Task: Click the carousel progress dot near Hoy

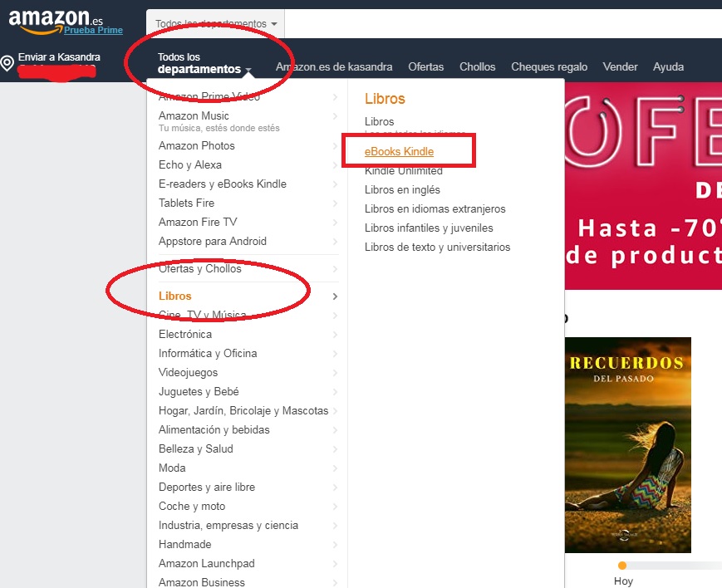Action: pos(622,563)
